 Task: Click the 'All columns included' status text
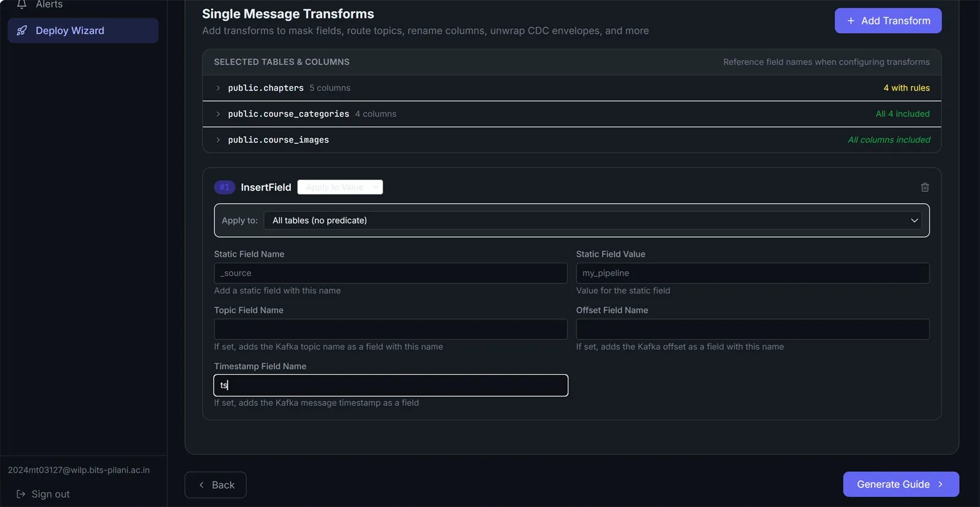[x=889, y=140]
